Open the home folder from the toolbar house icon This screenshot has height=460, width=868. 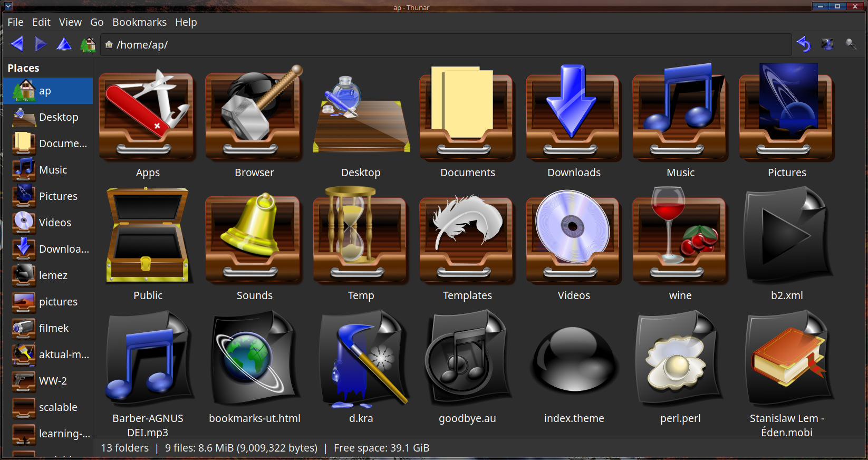[x=88, y=44]
